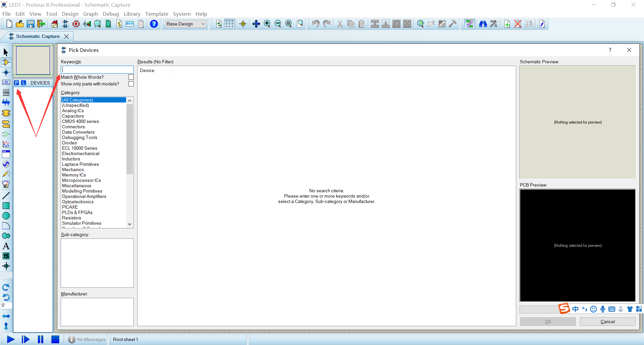Click the Pick Devices help question mark
This screenshot has height=345, width=644.
(610, 50)
